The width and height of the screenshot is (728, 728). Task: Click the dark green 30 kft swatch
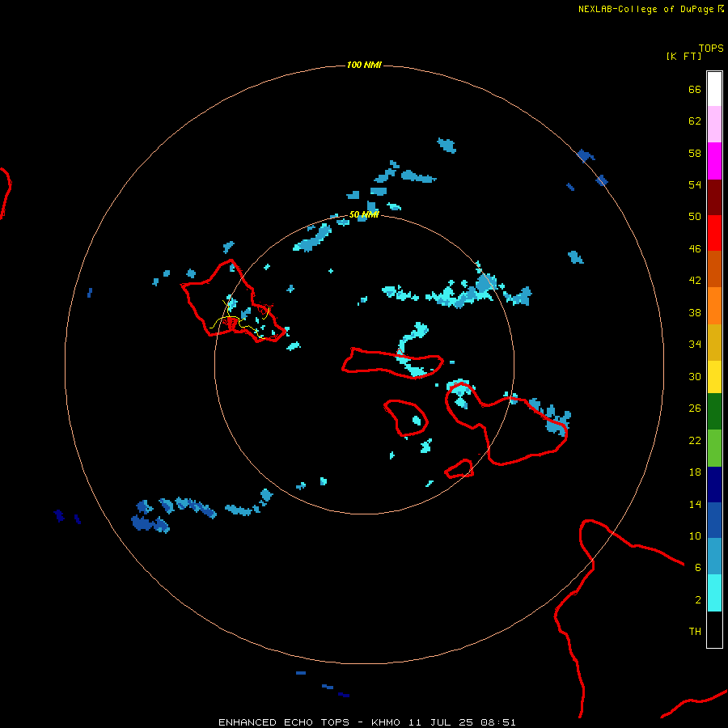[714, 412]
